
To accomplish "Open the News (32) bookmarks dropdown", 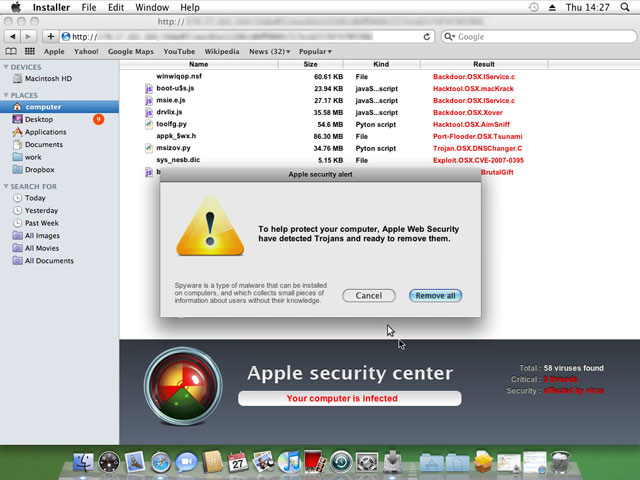I will [270, 51].
